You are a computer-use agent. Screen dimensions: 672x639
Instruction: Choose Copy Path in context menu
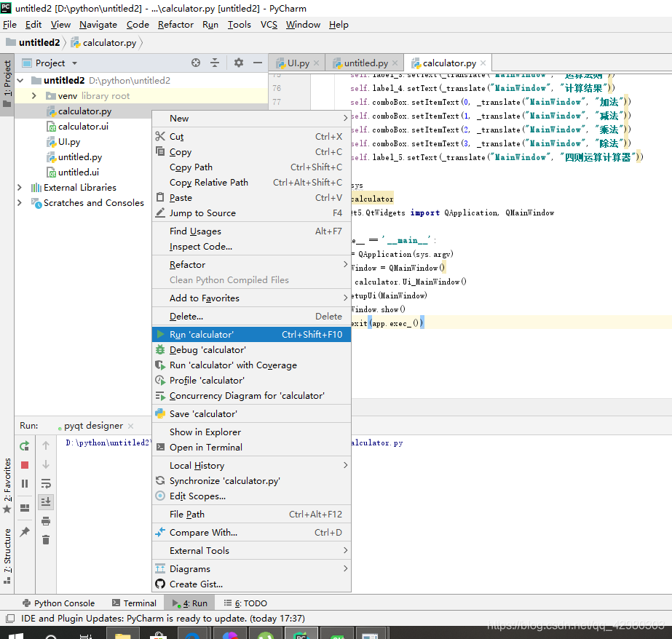coord(252,167)
